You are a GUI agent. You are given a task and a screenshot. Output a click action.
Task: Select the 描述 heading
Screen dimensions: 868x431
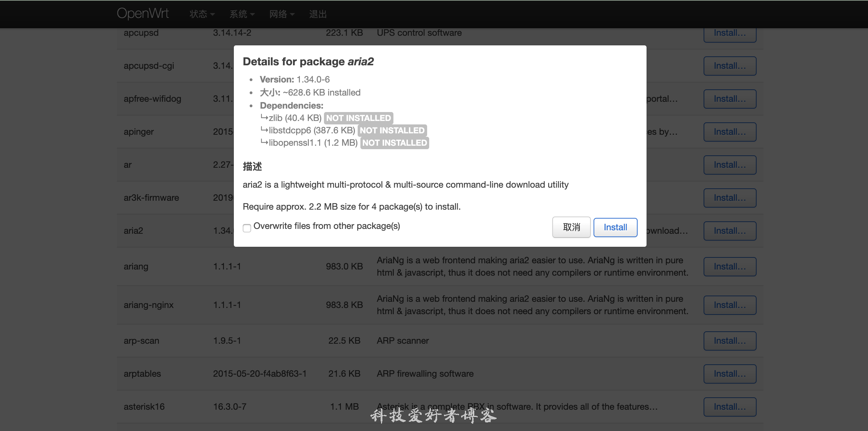point(252,166)
